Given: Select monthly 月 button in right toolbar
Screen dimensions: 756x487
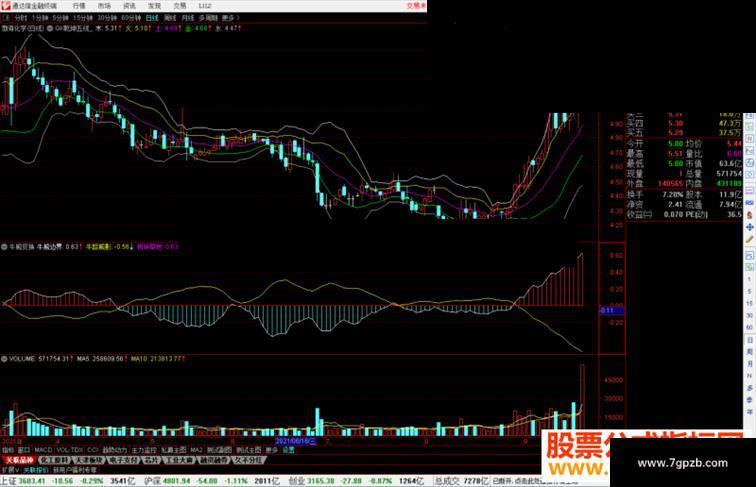Looking at the screenshot, I should pyautogui.click(x=750, y=364).
